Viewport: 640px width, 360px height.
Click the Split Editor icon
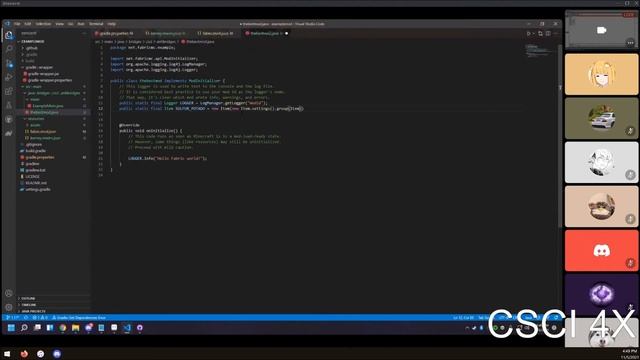[x=548, y=33]
